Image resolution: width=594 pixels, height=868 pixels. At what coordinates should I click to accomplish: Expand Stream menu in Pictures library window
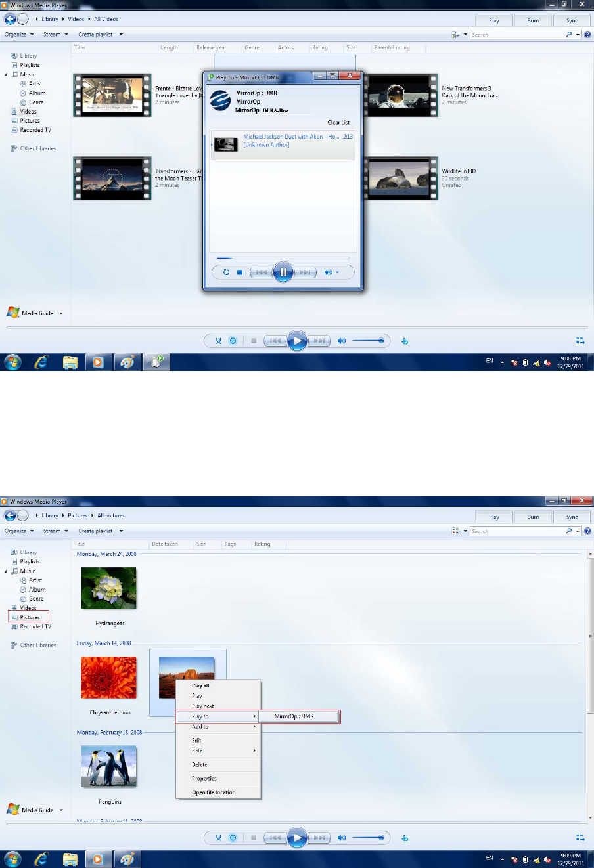(56, 531)
